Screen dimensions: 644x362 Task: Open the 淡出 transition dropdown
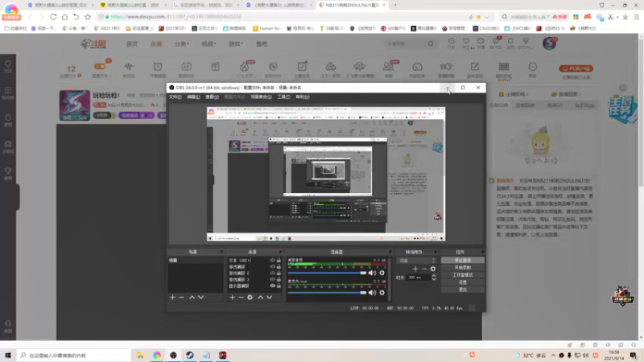tap(416, 261)
